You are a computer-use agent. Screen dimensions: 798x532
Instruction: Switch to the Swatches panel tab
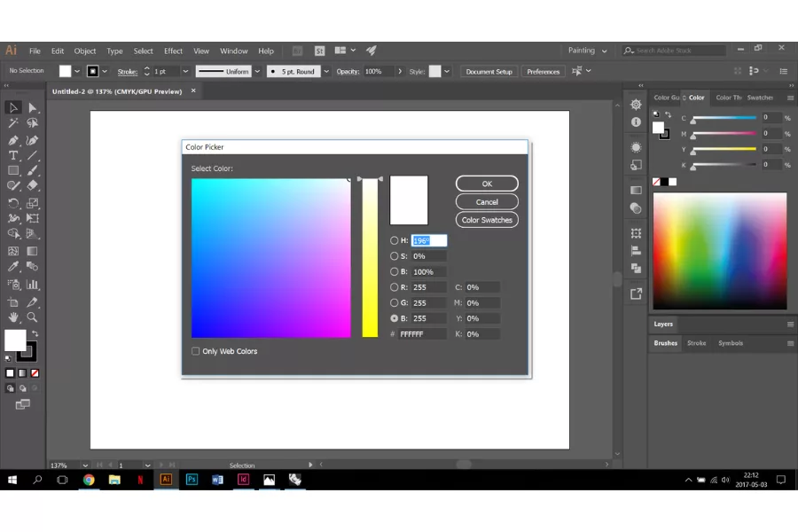760,98
